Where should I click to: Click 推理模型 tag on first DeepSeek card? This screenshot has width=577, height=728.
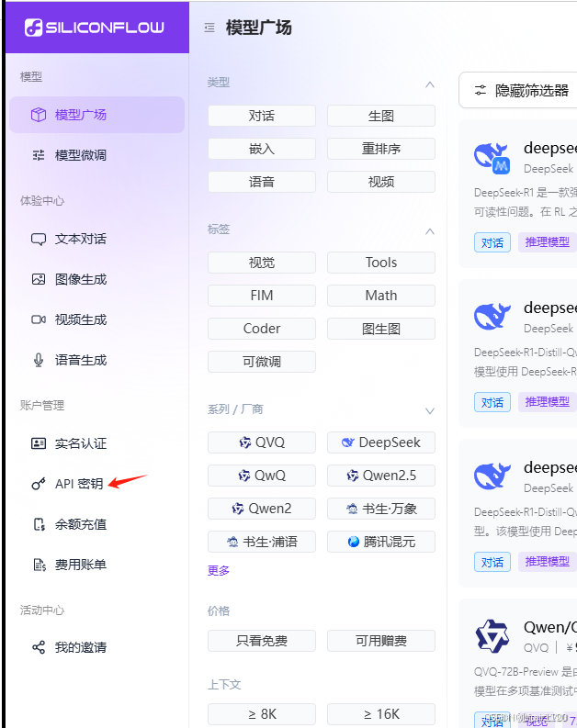547,242
